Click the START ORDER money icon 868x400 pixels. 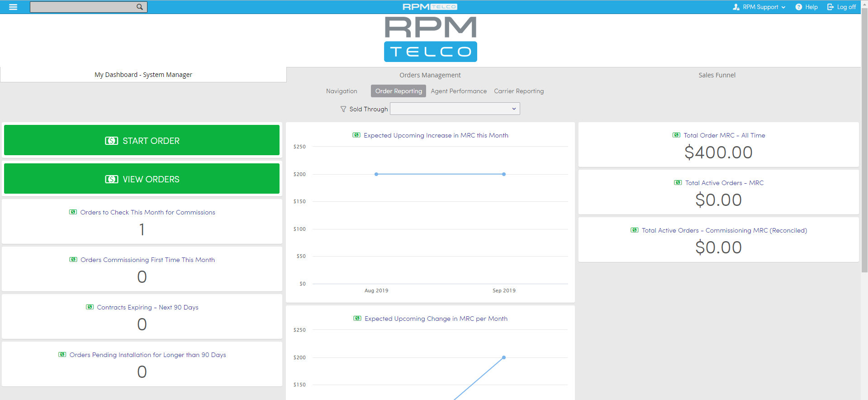point(111,141)
